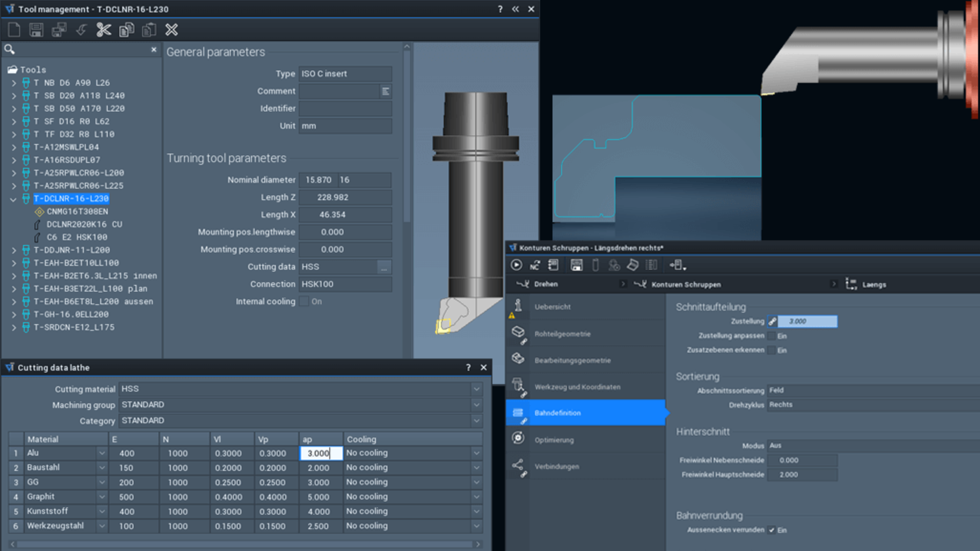Click the delete X icon in tool toolbar

coord(171,30)
